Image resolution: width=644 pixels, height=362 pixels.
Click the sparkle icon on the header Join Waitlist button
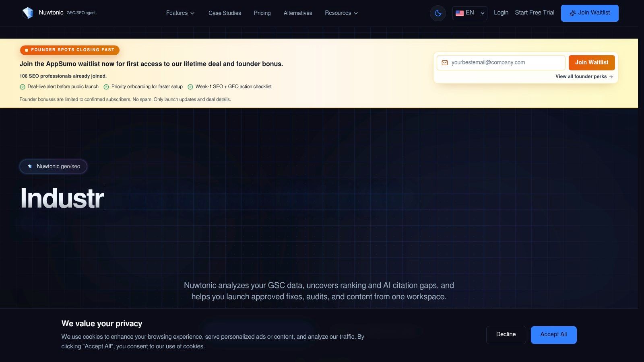coord(572,13)
